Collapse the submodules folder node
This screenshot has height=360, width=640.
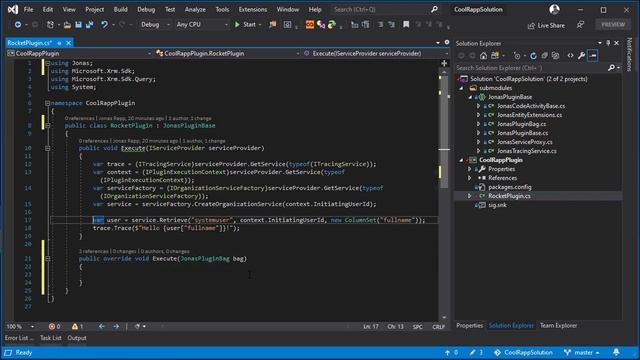(462, 88)
